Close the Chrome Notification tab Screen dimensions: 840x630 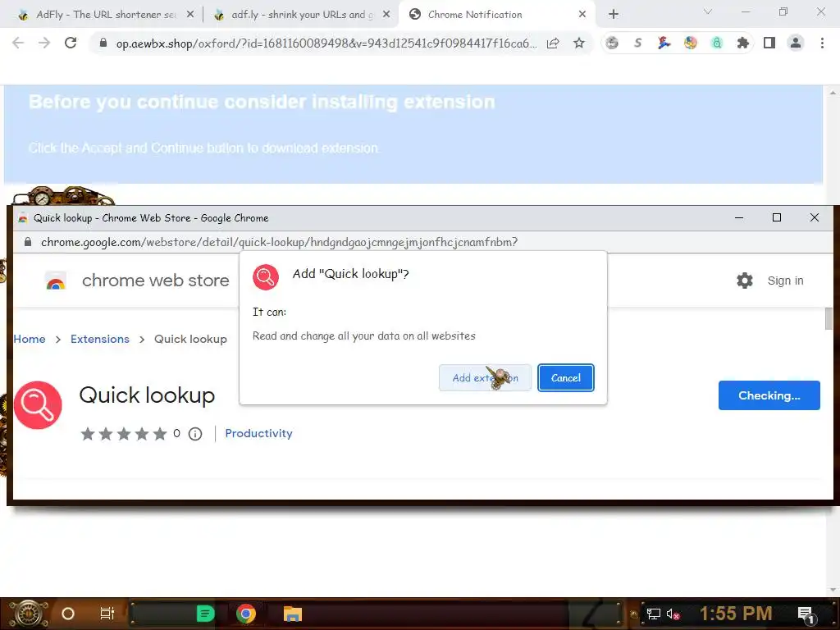[x=582, y=15]
